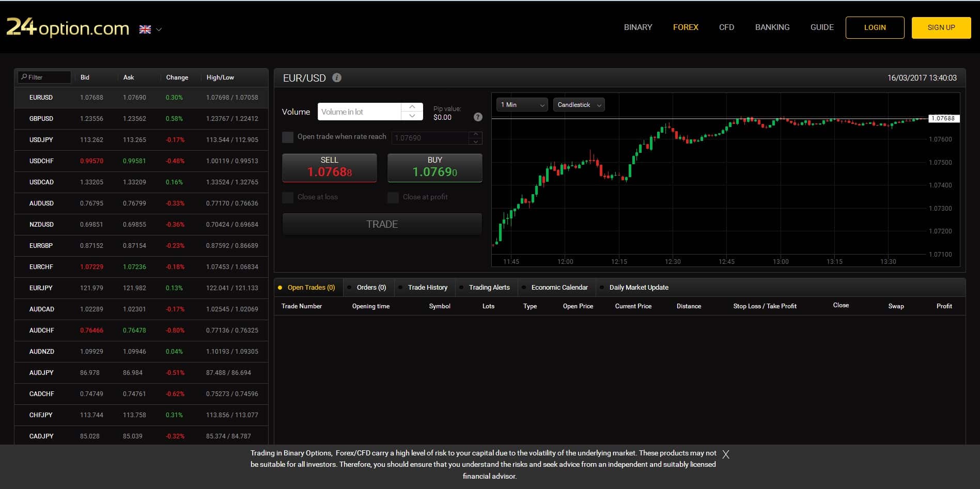This screenshot has width=980, height=489.
Task: Open the Candlestick chart type dropdown
Action: point(578,104)
